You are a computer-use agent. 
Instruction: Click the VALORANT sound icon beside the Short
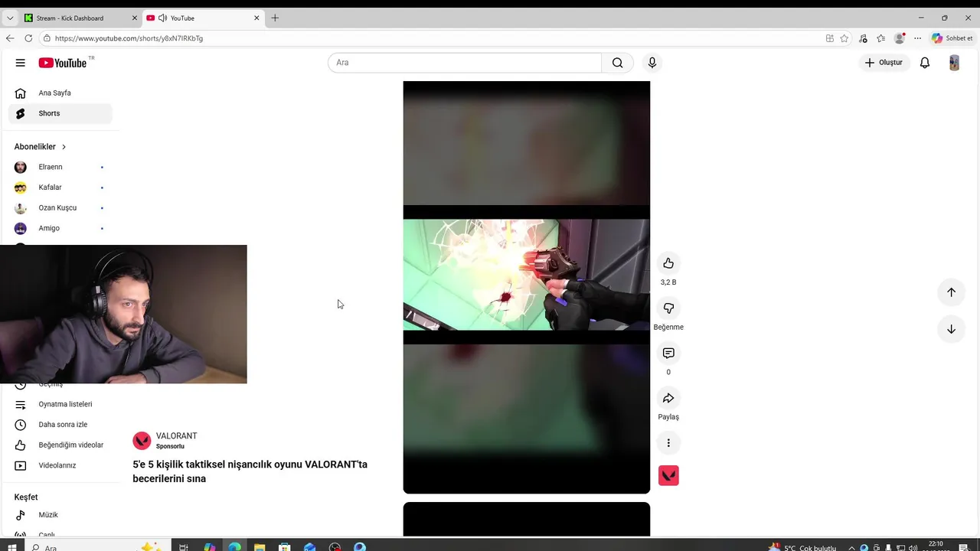(668, 476)
